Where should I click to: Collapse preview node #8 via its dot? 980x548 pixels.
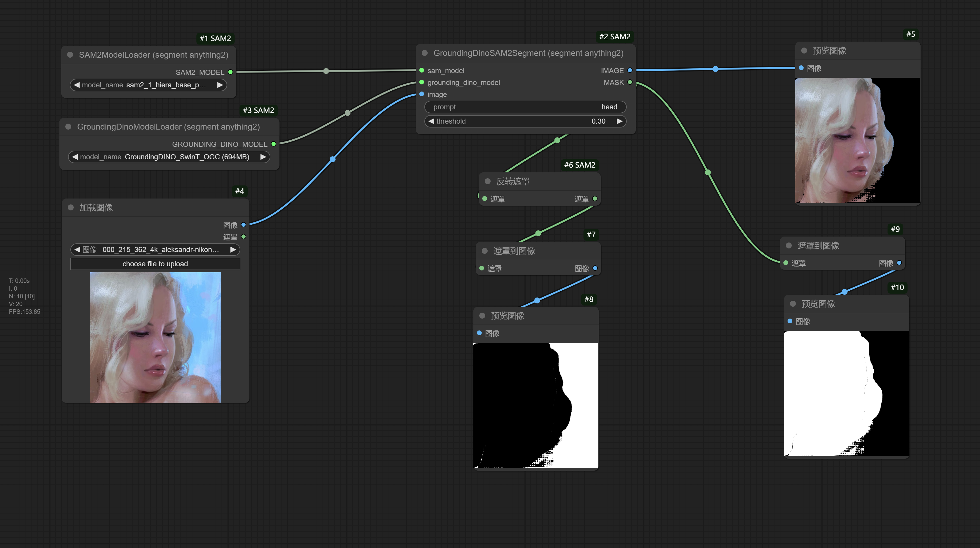pos(482,316)
